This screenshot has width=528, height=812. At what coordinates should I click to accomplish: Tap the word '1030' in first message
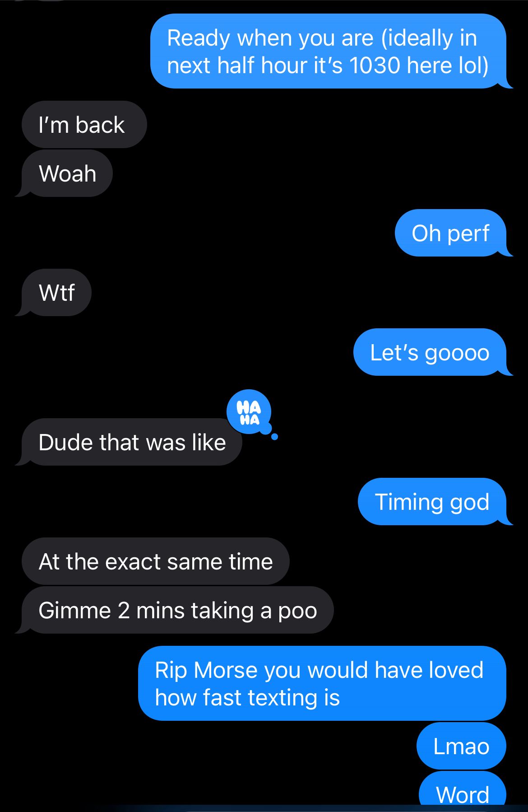point(375,65)
